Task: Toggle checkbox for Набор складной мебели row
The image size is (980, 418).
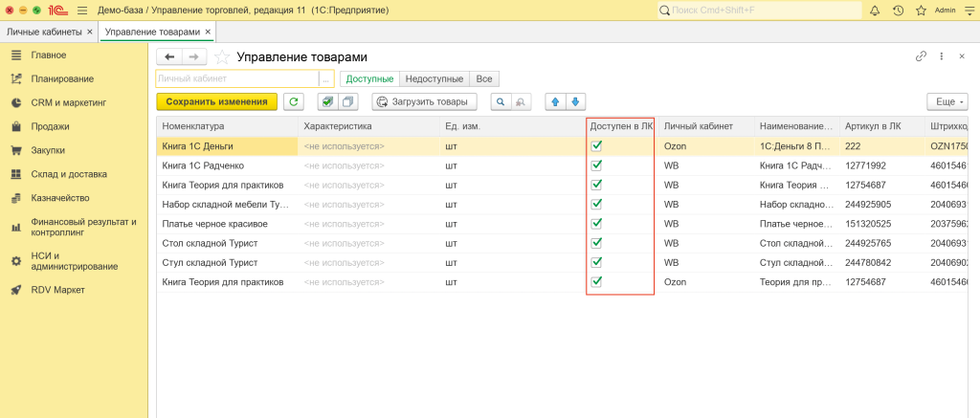Action: (596, 204)
